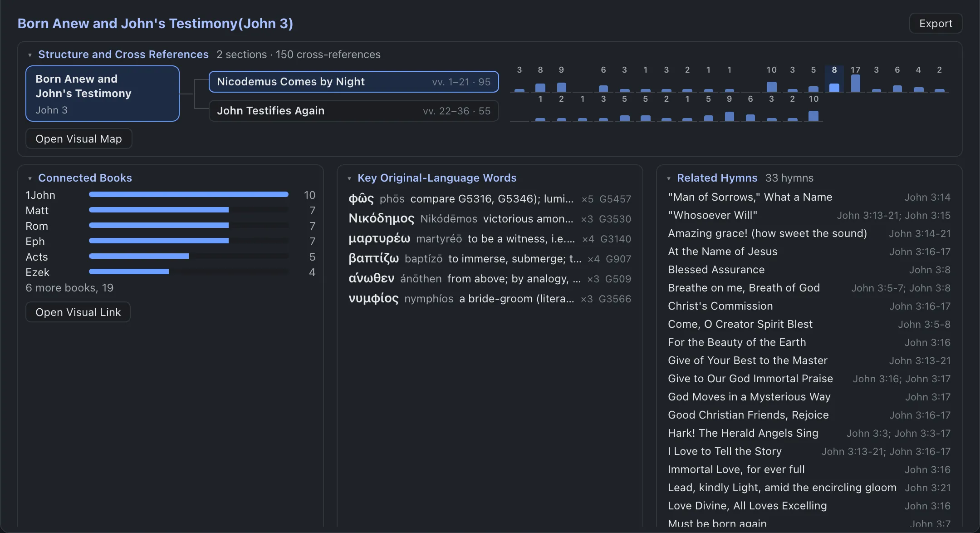
Task: Click the Born Anew and John's Testimony(John 3) title
Action: [x=155, y=23]
